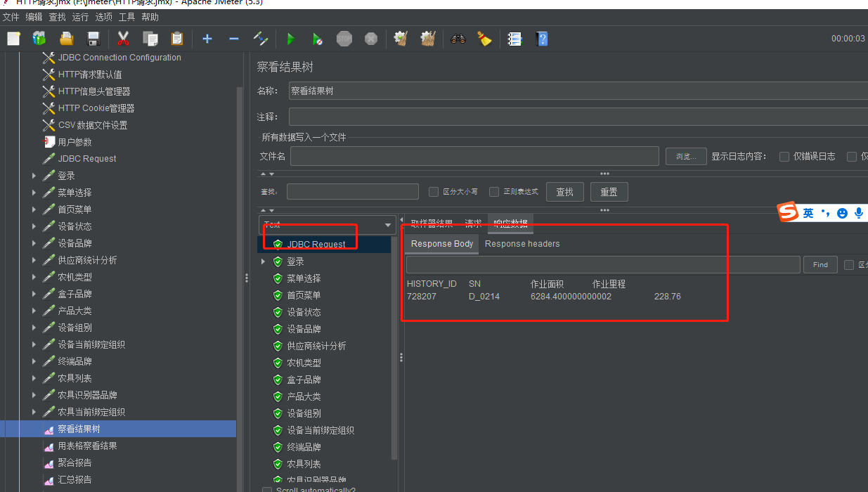Paste from the clipboard icon

coord(177,39)
